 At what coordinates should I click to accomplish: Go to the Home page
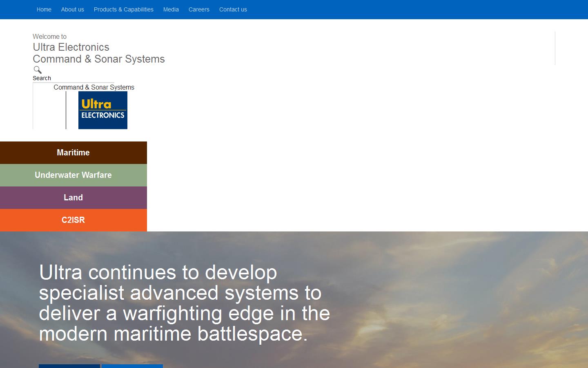pyautogui.click(x=44, y=9)
